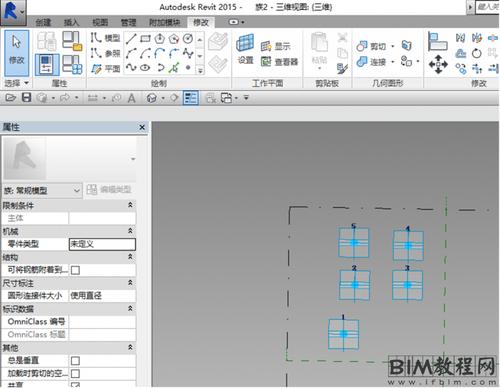The image size is (500, 388).
Task: Click the 编辑类型 button
Action: [109, 190]
